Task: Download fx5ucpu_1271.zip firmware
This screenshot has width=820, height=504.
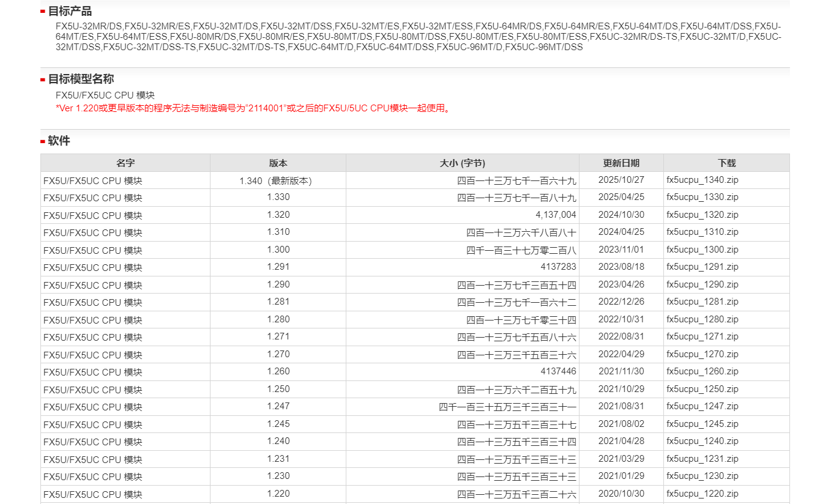Action: tap(702, 337)
